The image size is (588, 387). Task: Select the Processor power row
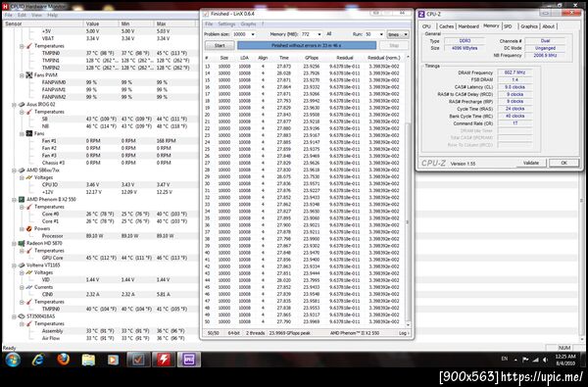[x=100, y=236]
